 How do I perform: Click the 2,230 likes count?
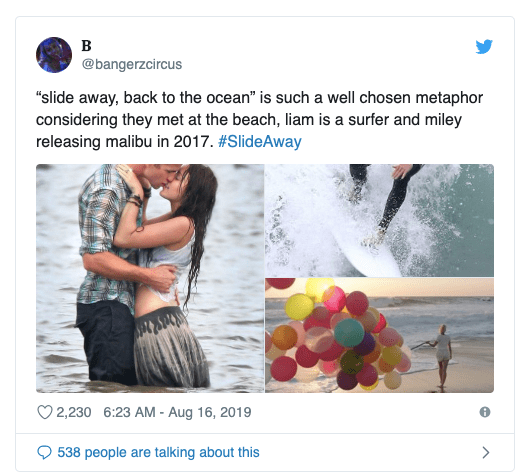click(74, 412)
